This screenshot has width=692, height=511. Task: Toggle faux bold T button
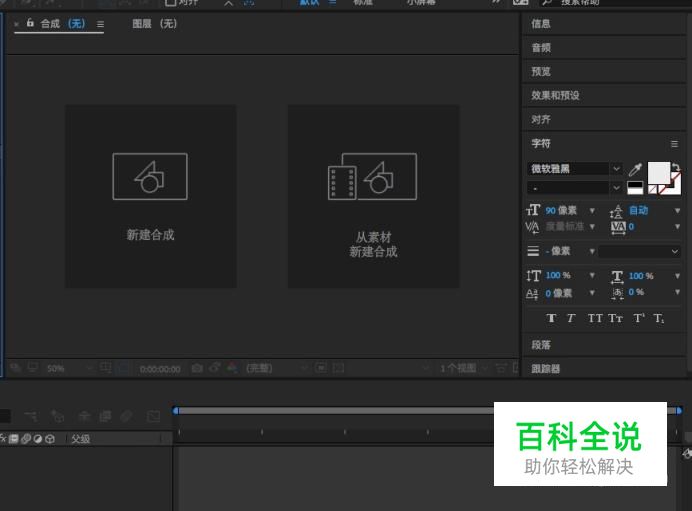(551, 318)
